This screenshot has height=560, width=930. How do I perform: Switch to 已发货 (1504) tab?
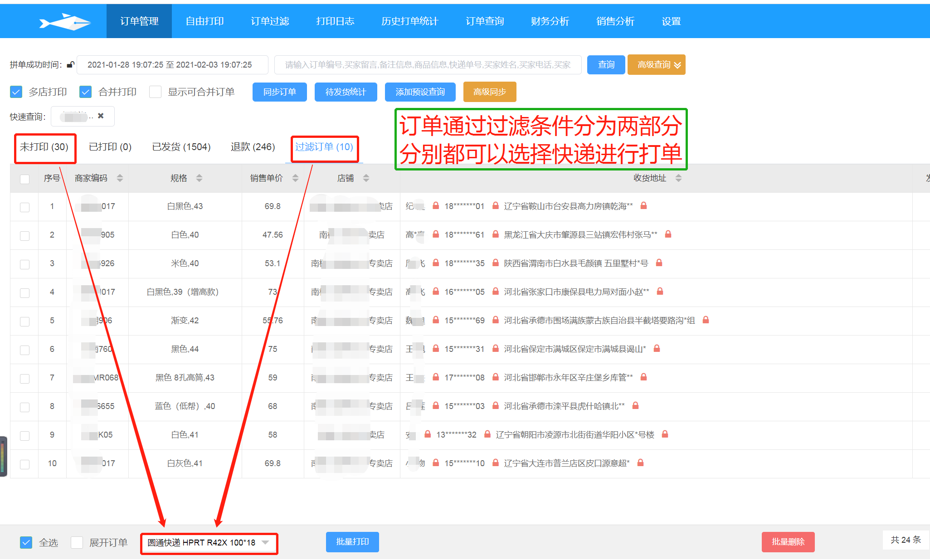[x=181, y=147]
